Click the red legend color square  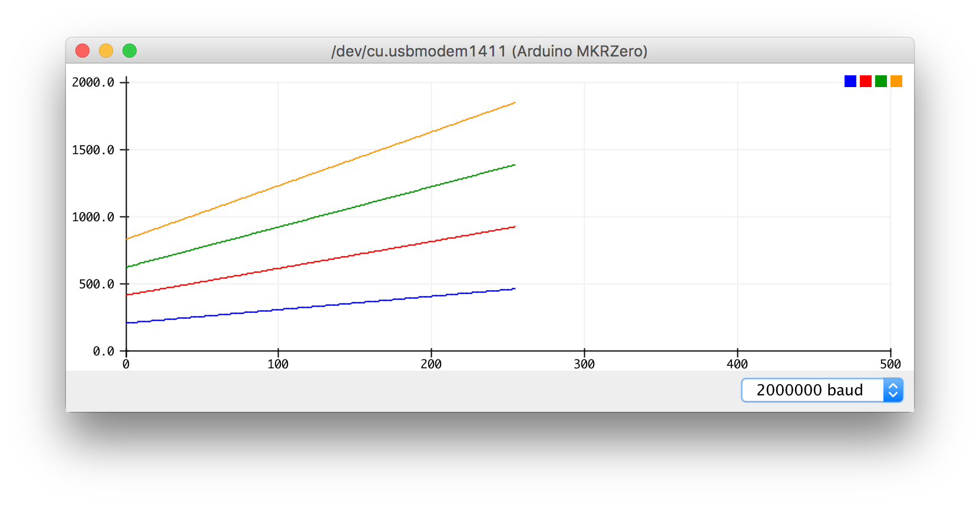(866, 81)
